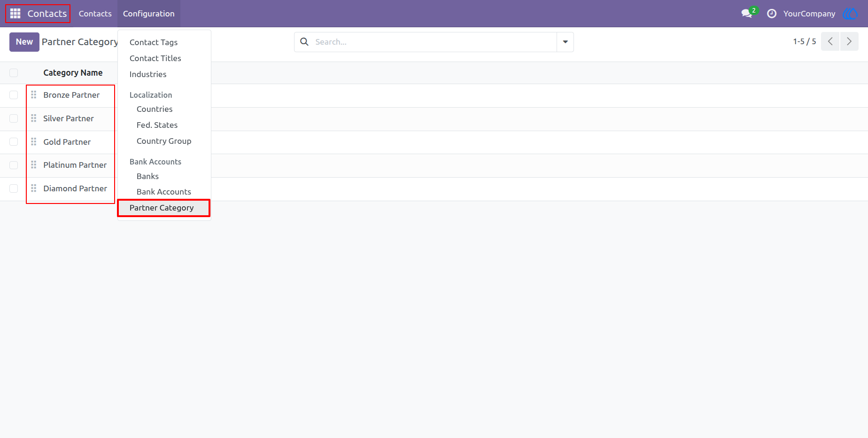Image resolution: width=868 pixels, height=438 pixels.
Task: Select Country Group menu item
Action: pyautogui.click(x=164, y=141)
